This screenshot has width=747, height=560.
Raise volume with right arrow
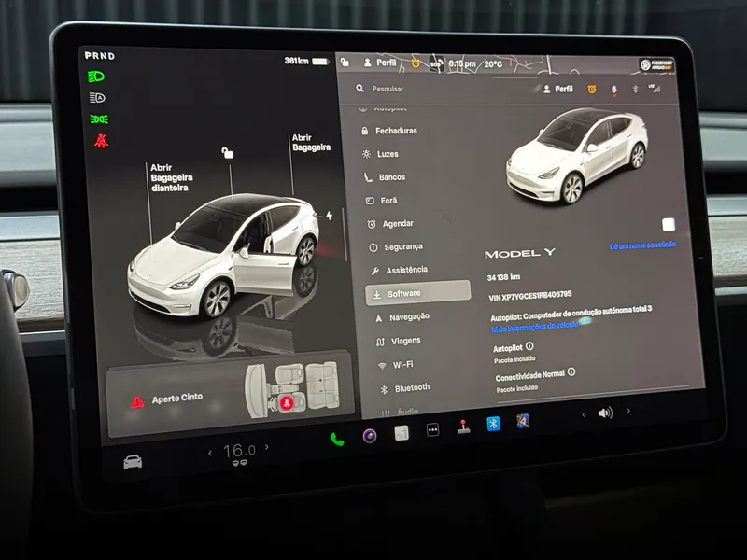tap(628, 411)
